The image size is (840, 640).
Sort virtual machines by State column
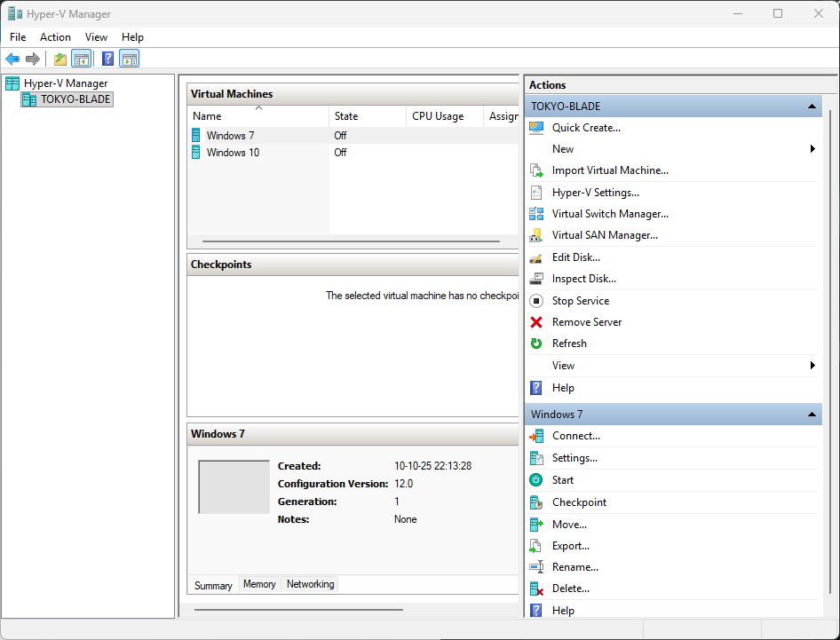pos(368,116)
